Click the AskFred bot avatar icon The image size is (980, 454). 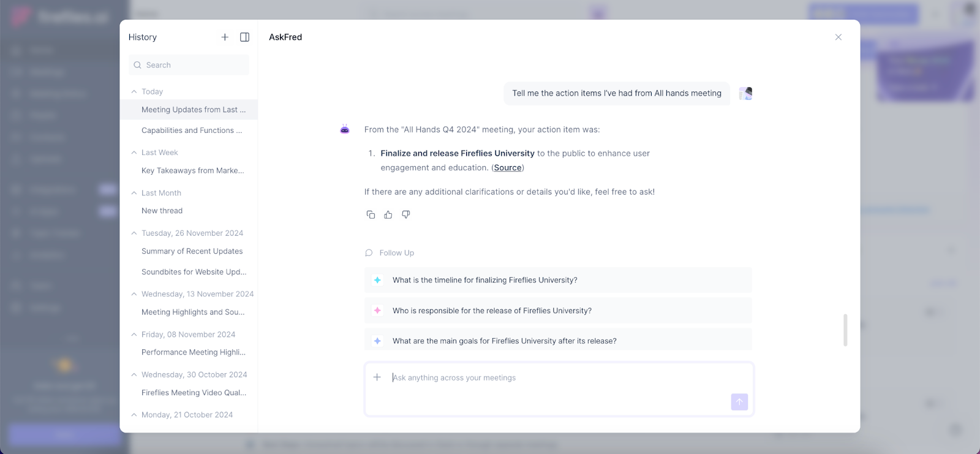345,129
